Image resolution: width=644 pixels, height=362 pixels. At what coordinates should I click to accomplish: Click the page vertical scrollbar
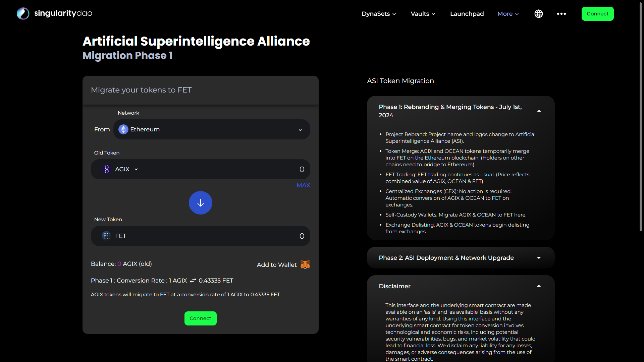tap(640, 117)
